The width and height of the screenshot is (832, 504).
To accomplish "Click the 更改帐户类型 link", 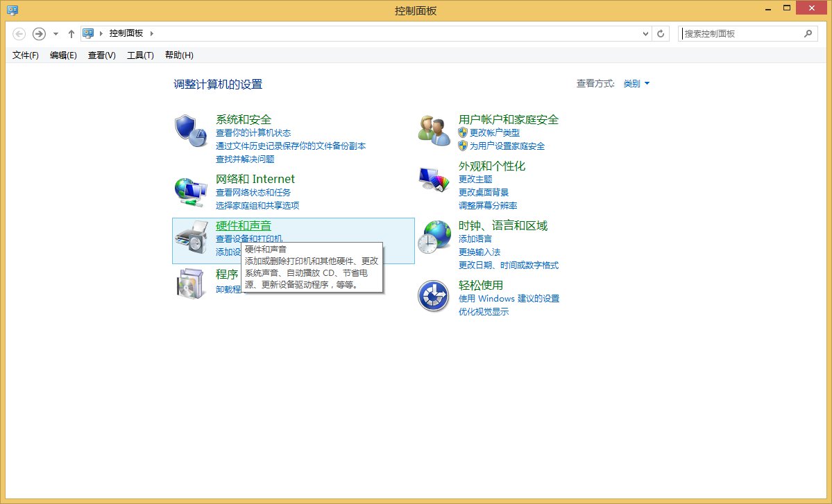I will pos(495,133).
